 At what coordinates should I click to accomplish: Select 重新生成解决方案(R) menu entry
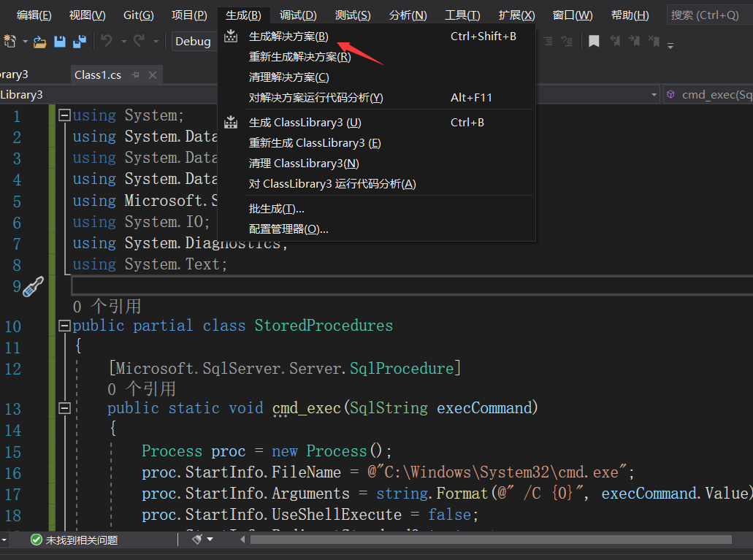click(377, 57)
